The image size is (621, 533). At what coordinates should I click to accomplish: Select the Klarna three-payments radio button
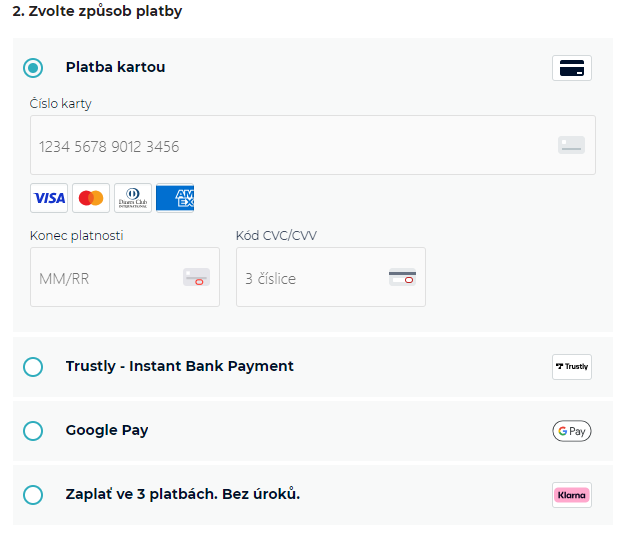(33, 495)
